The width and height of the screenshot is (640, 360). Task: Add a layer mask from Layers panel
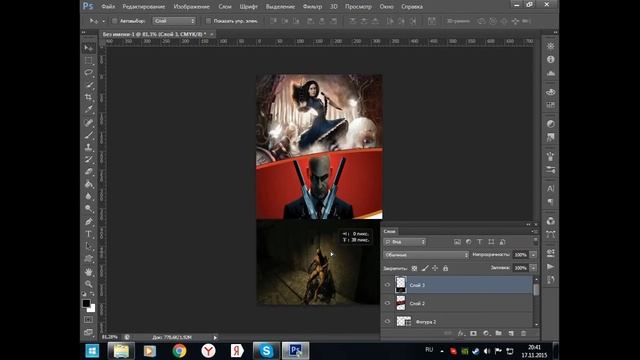point(473,333)
